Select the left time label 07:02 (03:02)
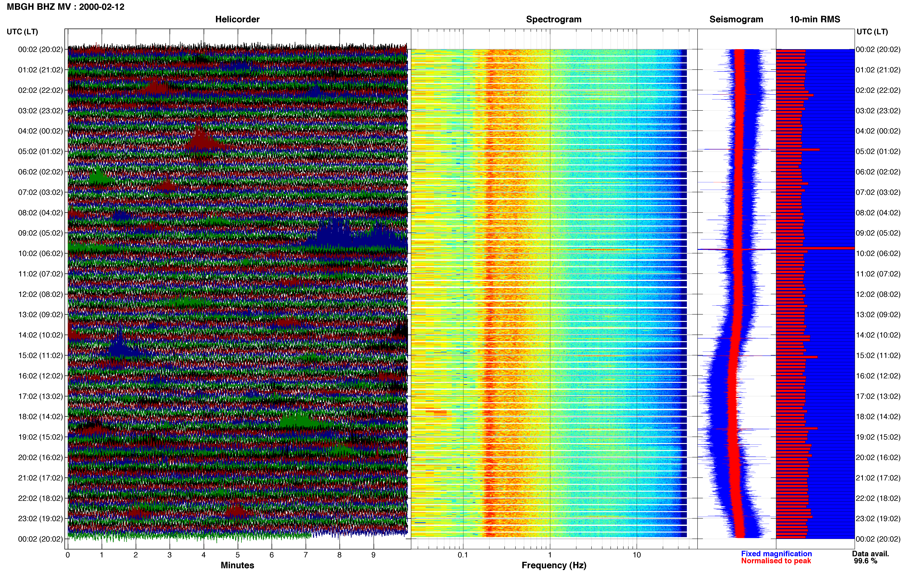Image resolution: width=924 pixels, height=578 pixels. 41,192
